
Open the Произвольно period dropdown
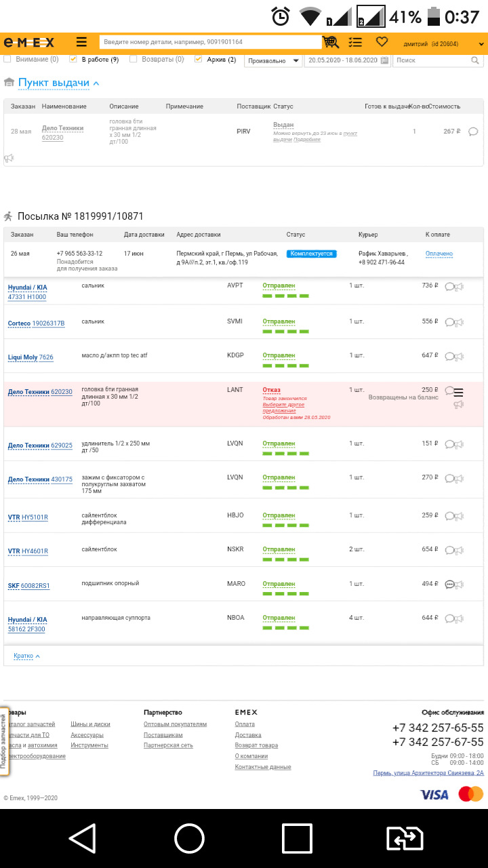click(x=272, y=60)
